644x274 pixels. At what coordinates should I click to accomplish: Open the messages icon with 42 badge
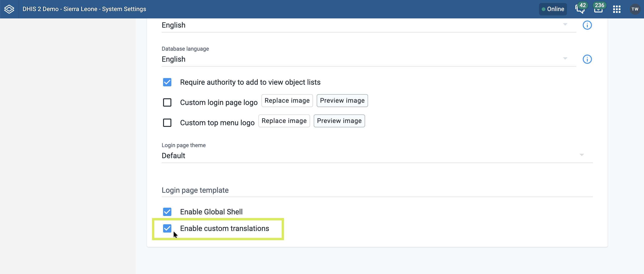pos(580,9)
